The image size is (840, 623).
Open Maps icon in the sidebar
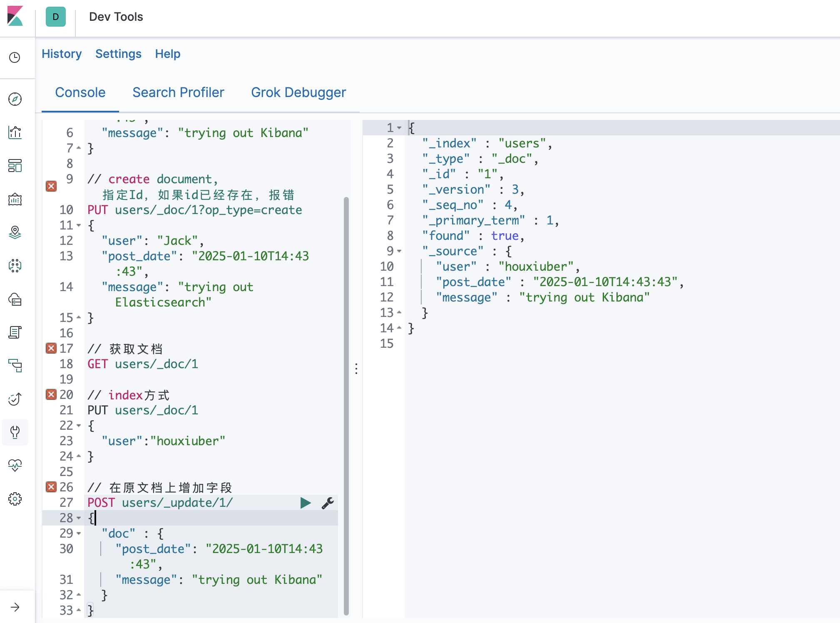[x=15, y=232]
